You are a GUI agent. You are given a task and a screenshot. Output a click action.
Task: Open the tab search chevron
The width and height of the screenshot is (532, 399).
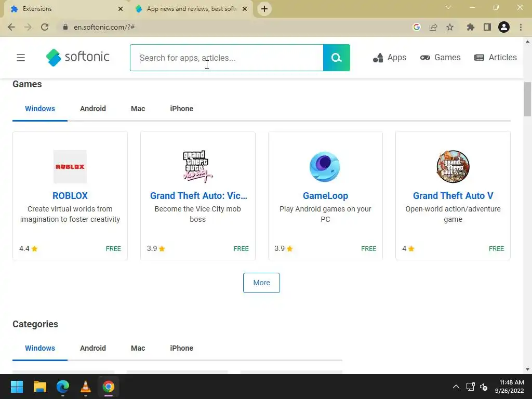(x=448, y=7)
